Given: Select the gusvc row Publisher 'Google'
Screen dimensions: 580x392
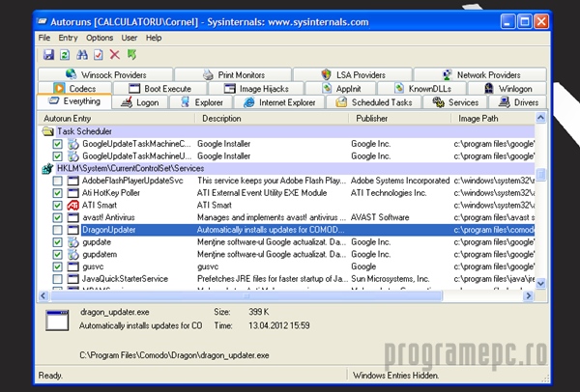Looking at the screenshot, I should [x=363, y=266].
